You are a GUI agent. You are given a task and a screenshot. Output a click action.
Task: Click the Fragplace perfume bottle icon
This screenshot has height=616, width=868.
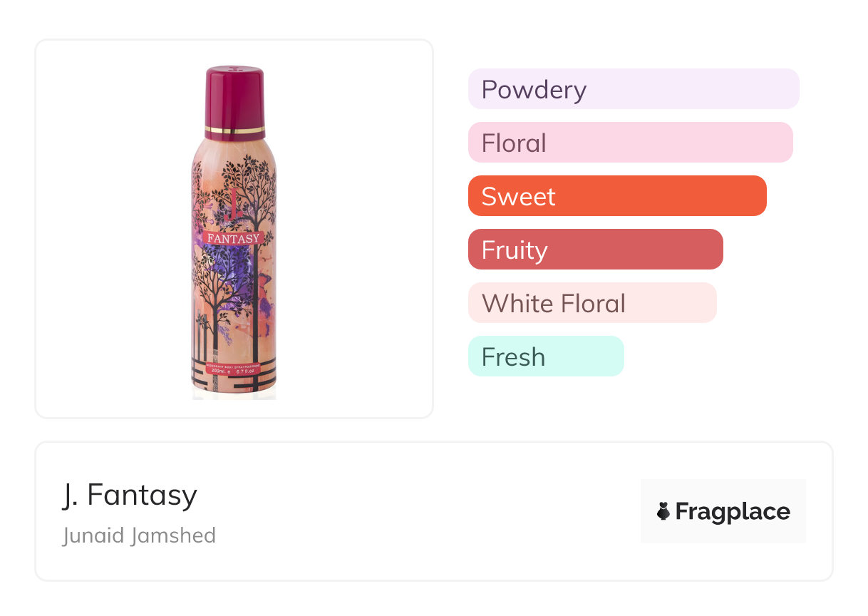click(x=663, y=511)
